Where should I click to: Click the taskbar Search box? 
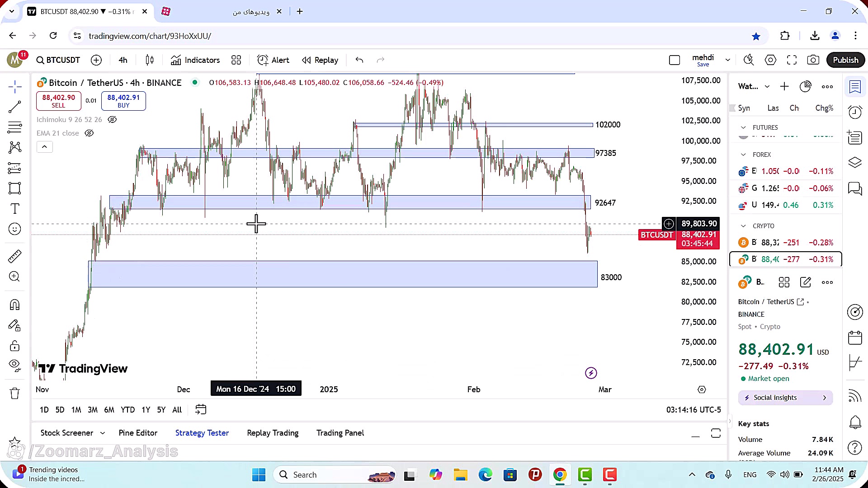click(335, 475)
